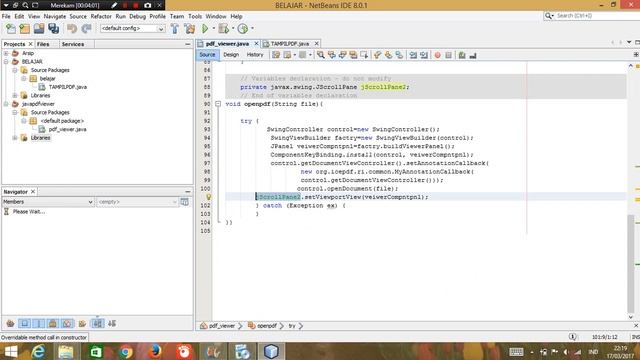Switch to the Files tab
640x360 pixels.
[x=43, y=44]
